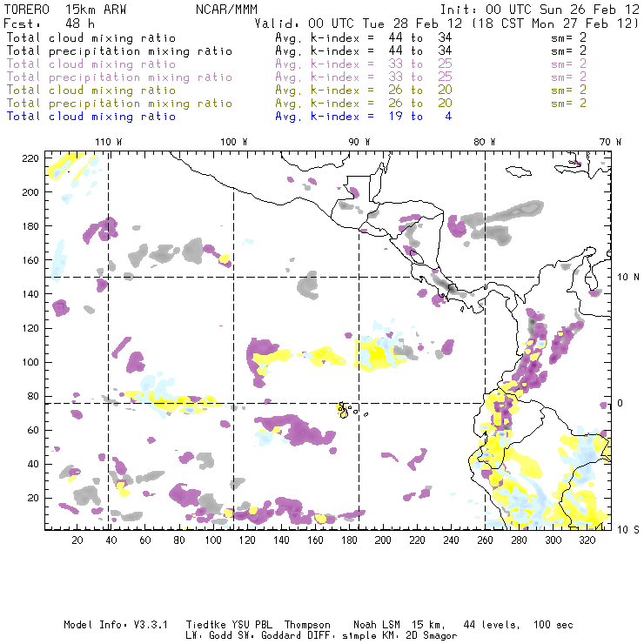Viewport: 644px width, 644px height.
Task: Select "260" on the bottom horizontal axis
Action: point(485,540)
